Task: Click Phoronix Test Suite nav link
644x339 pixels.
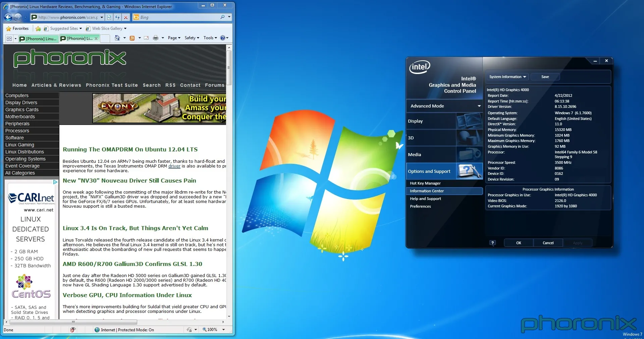Action: point(112,85)
